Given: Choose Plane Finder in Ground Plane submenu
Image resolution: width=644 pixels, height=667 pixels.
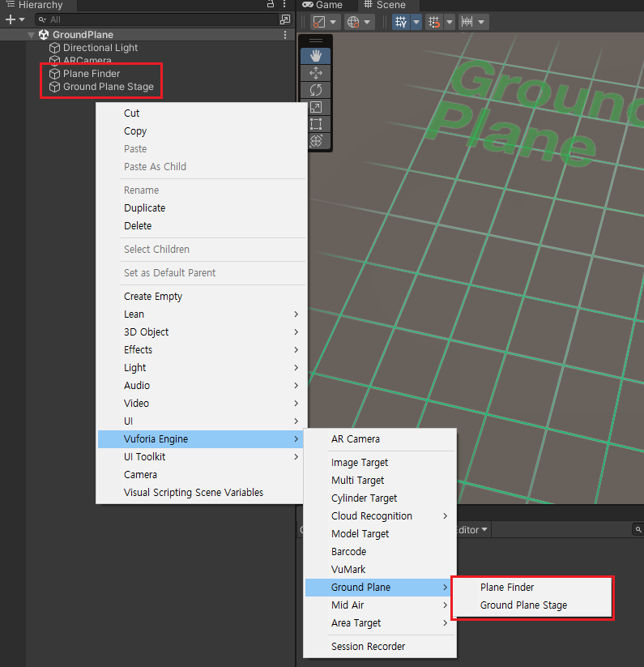Looking at the screenshot, I should (531, 588).
